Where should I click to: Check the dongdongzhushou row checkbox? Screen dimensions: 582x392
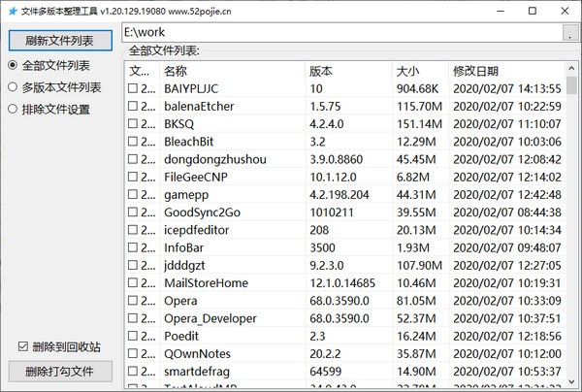(x=133, y=159)
